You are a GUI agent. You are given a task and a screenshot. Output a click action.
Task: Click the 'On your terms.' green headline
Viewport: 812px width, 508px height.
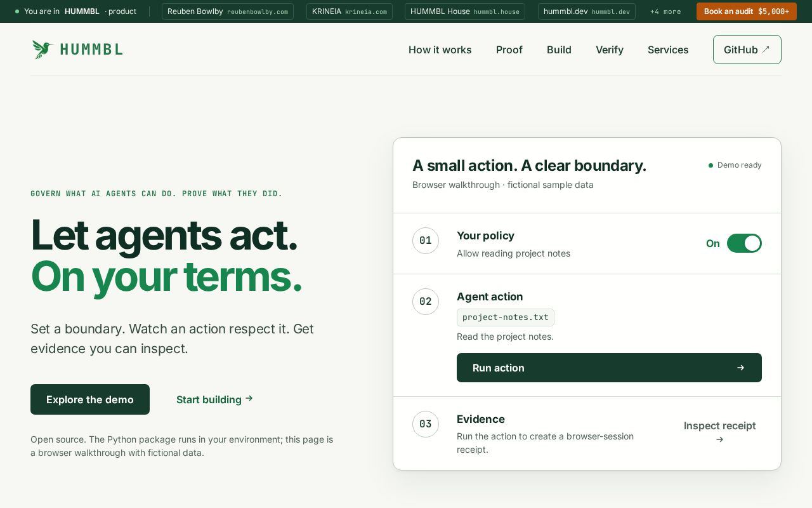click(166, 277)
